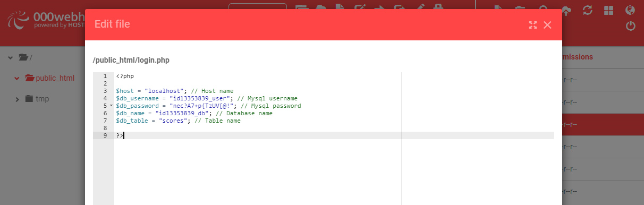
Task: Place the cursor at the closing '?>' on line 9
Action: pos(120,135)
